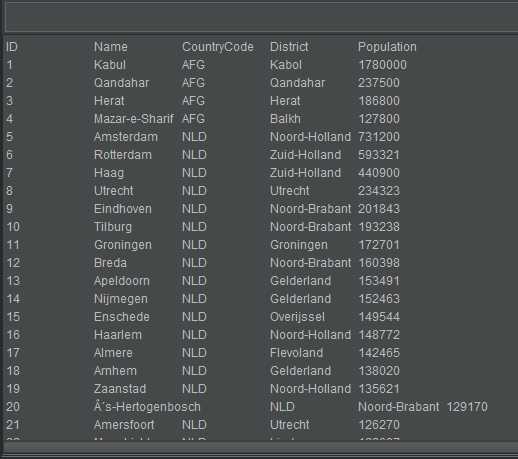Screen dimensions: 518x459
Task: Click Gelderland district in Apeldoorn row
Action: pos(300,281)
